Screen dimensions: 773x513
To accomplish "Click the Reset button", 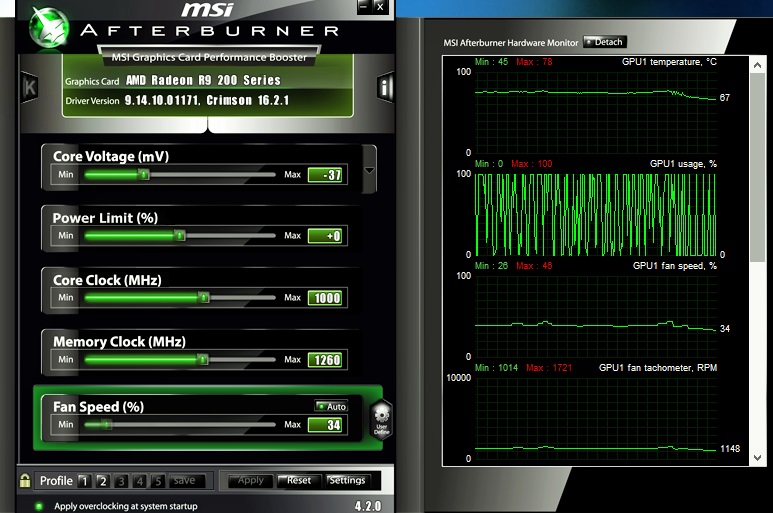I will coord(299,480).
